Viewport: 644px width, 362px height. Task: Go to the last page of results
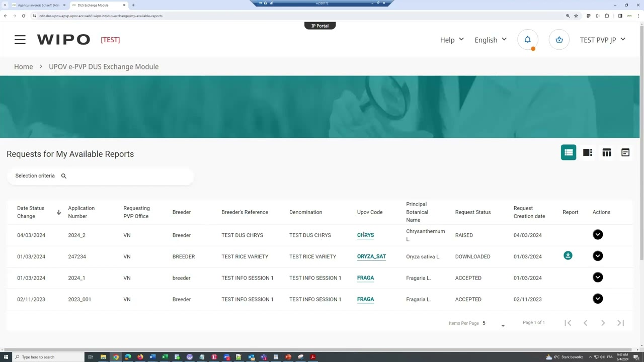pyautogui.click(x=621, y=323)
